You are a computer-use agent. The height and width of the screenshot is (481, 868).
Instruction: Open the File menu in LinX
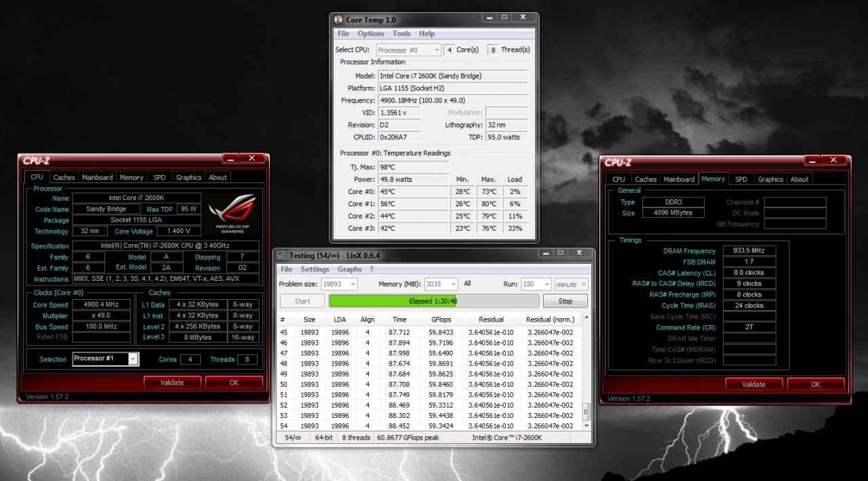coord(287,269)
